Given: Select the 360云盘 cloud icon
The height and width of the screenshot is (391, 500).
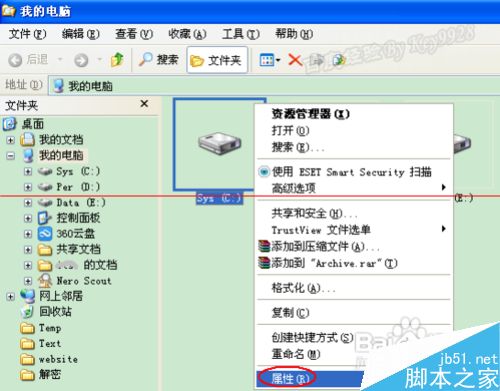Looking at the screenshot, I should [45, 234].
